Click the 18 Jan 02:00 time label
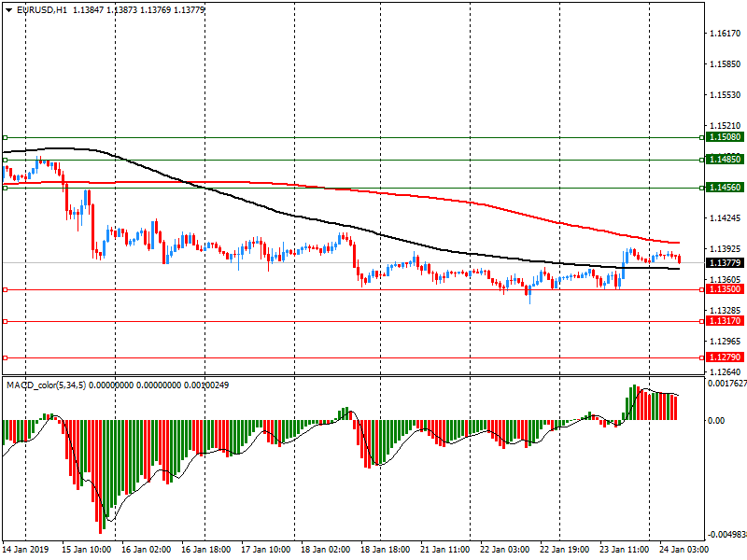The image size is (747, 560). click(325, 550)
